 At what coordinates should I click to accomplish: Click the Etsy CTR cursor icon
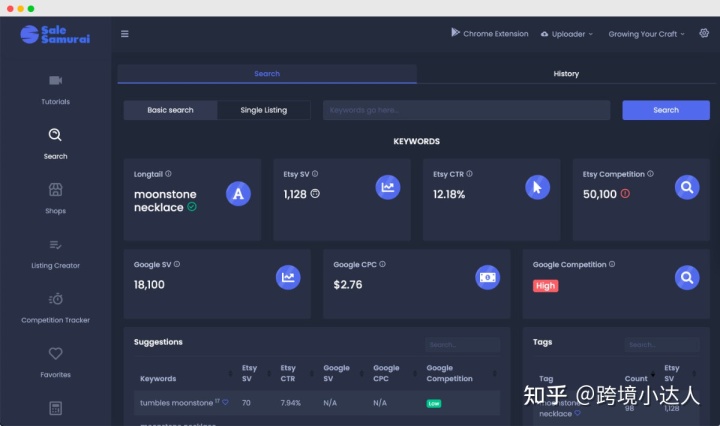537,187
